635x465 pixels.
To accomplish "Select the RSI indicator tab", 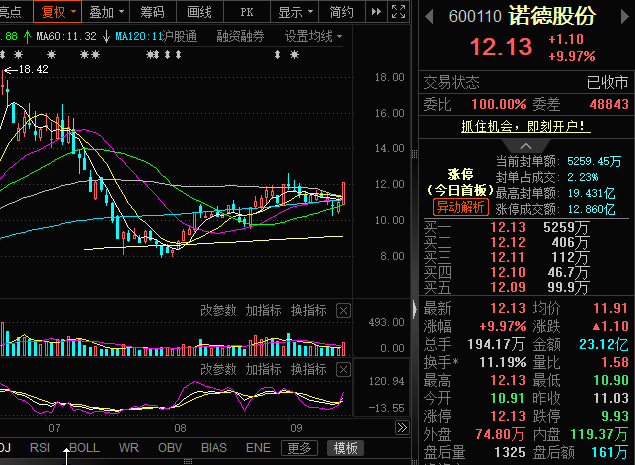I will (40, 448).
